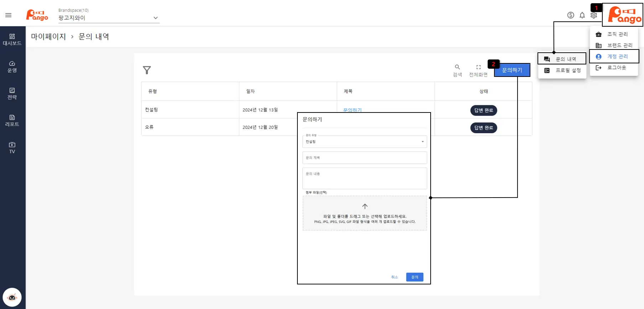Image resolution: width=644 pixels, height=309 pixels.
Task: Click the settings gear icon
Action: (593, 15)
